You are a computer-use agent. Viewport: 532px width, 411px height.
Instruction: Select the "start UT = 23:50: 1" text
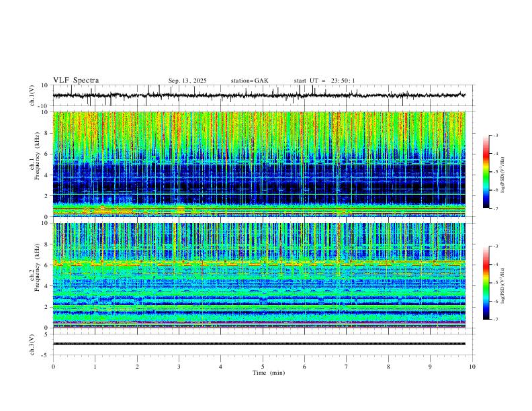tap(324, 81)
